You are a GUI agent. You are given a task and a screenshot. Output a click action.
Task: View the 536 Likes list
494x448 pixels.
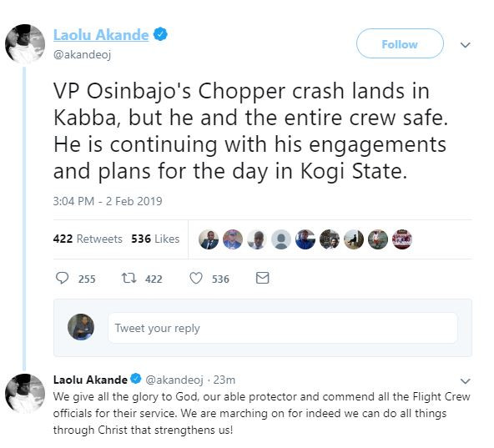155,239
